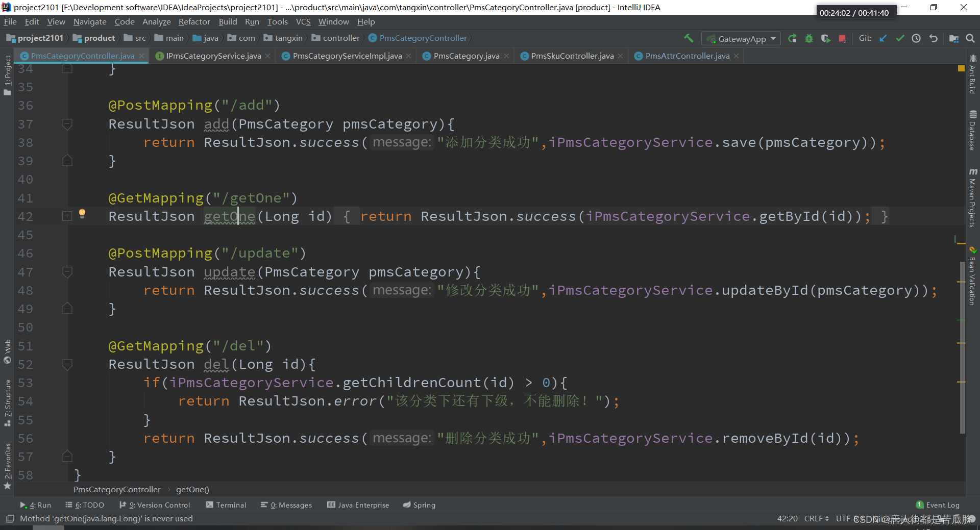Click the fold end marker at line 34
The width and height of the screenshot is (980, 530).
tap(67, 68)
